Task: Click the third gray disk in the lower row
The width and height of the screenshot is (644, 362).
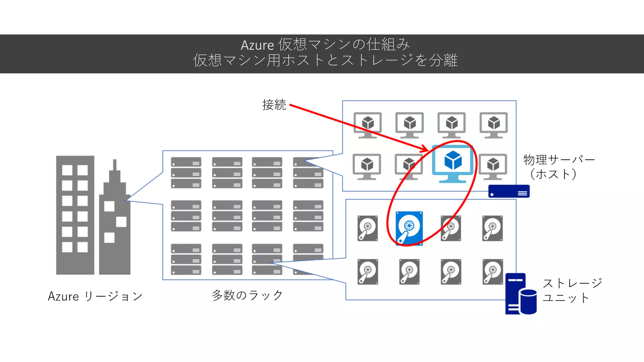Action: [x=451, y=272]
